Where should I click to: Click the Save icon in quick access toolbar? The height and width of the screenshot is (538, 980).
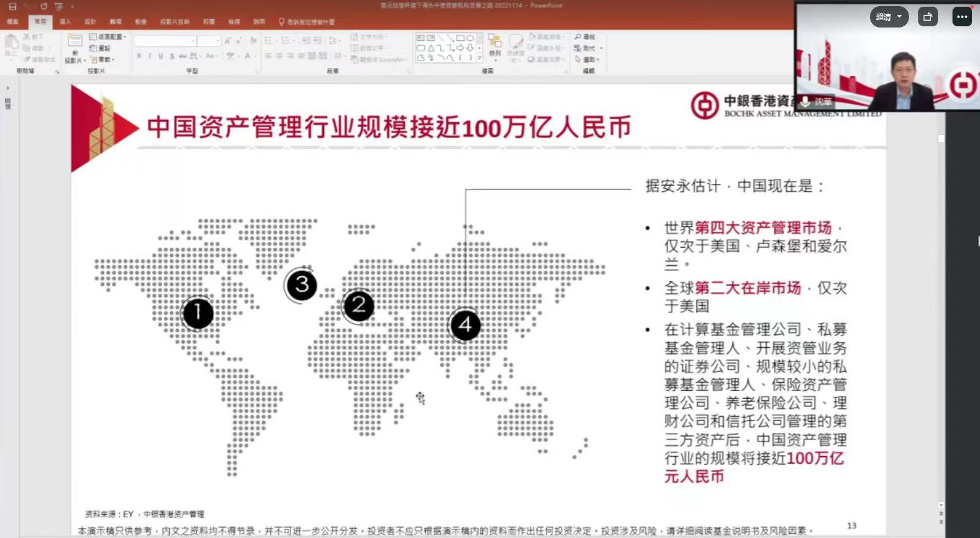tap(12, 6)
